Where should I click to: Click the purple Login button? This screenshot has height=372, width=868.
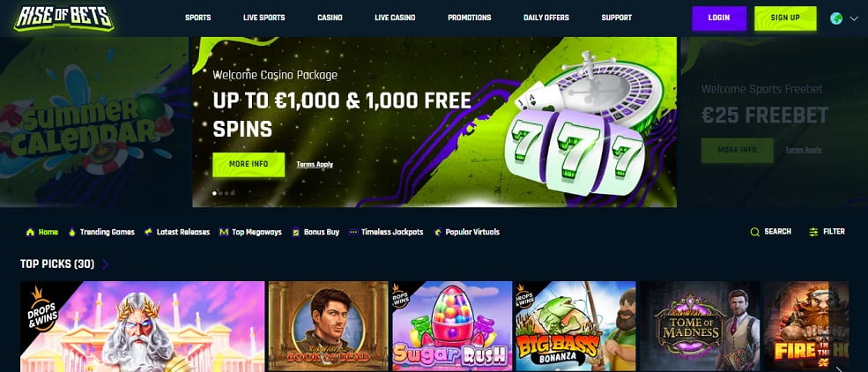(x=719, y=18)
